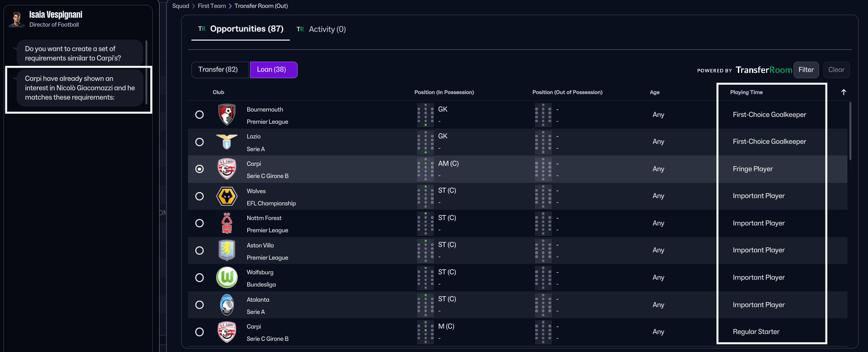Click the Lazio eagle crest
The image size is (868, 352).
pos(227,142)
